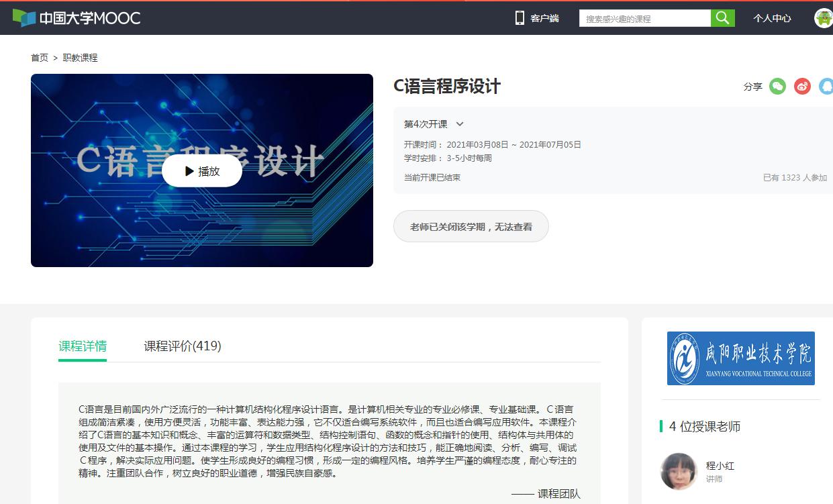Go to 首页 via breadcrumb

[x=40, y=58]
